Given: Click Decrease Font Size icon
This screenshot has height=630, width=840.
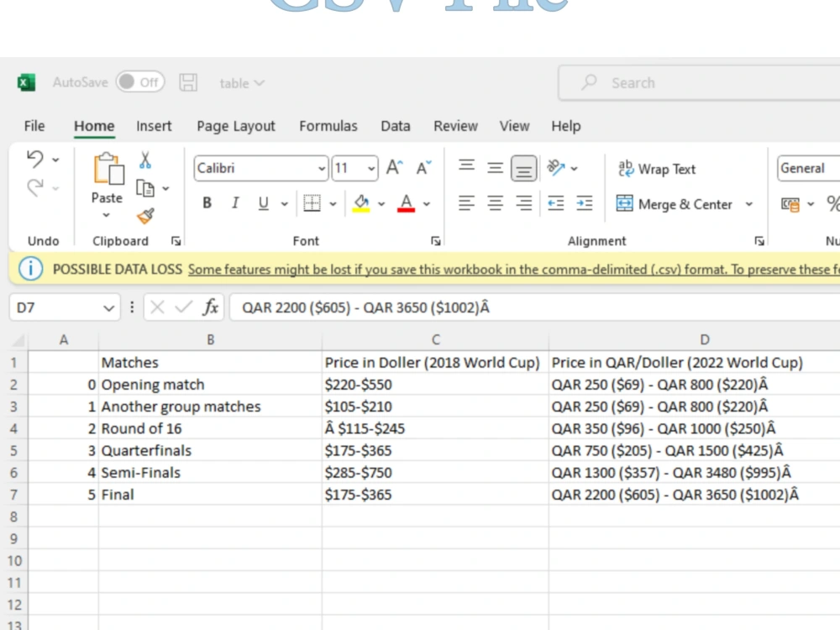Looking at the screenshot, I should point(423,168).
